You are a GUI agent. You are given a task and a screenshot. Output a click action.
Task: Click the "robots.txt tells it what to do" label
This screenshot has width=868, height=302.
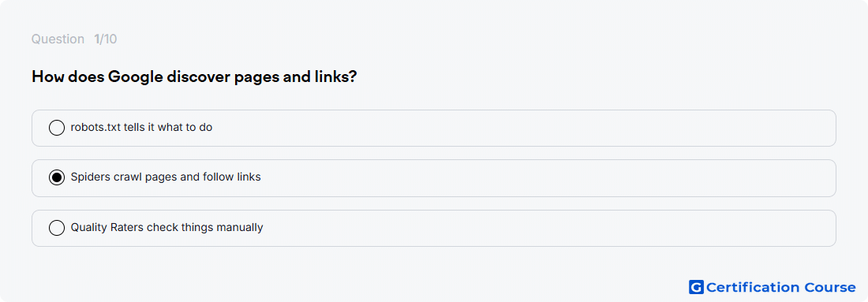(x=141, y=127)
